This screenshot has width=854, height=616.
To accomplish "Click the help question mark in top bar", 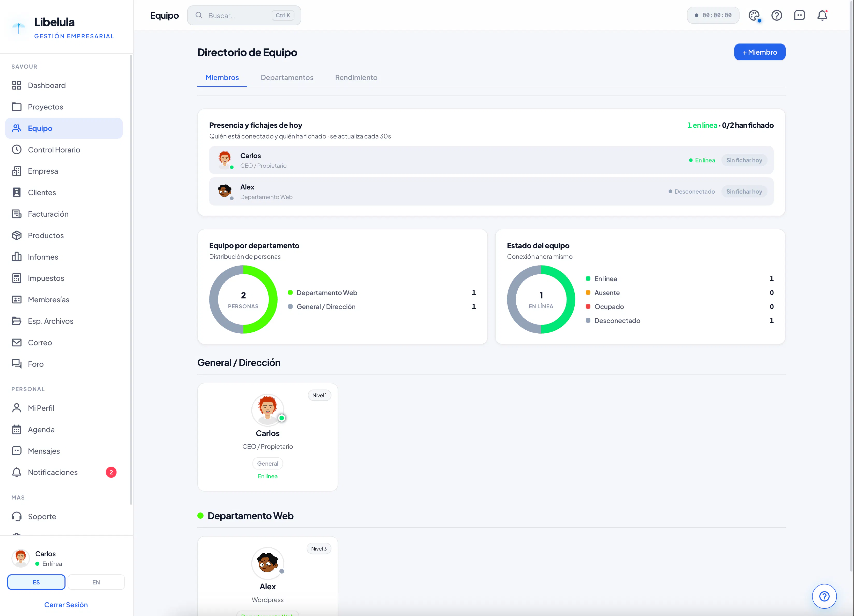I will 777,16.
